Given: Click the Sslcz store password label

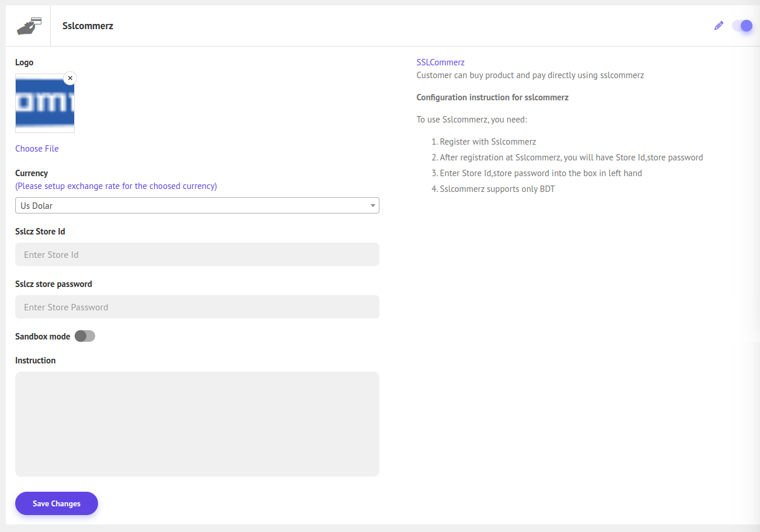Looking at the screenshot, I should click(x=54, y=284).
